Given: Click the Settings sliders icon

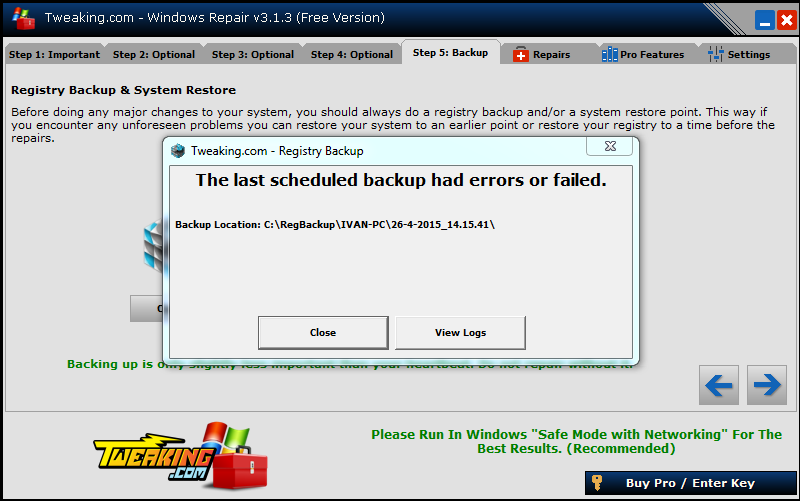Looking at the screenshot, I should (x=715, y=54).
